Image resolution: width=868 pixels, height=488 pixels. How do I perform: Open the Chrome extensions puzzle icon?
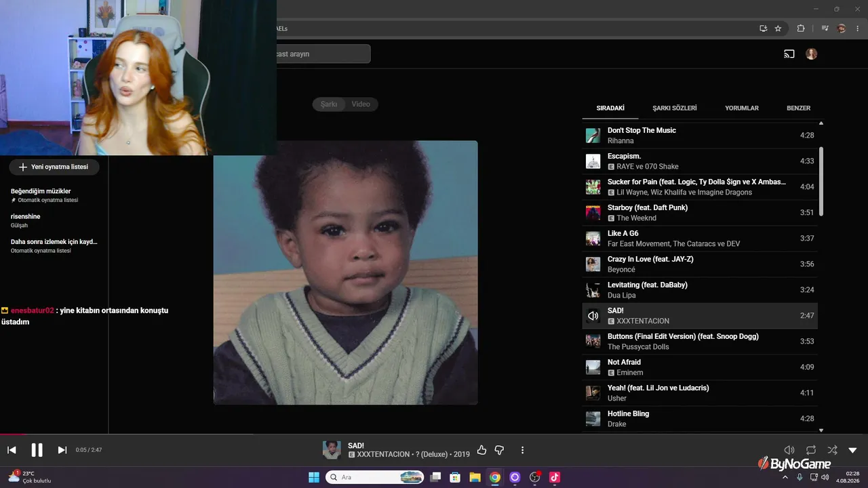(801, 28)
